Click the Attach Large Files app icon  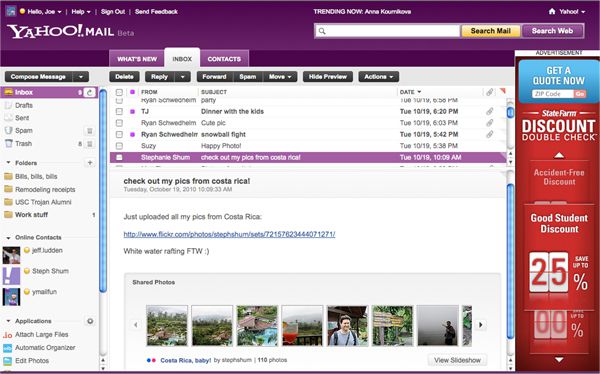7,335
